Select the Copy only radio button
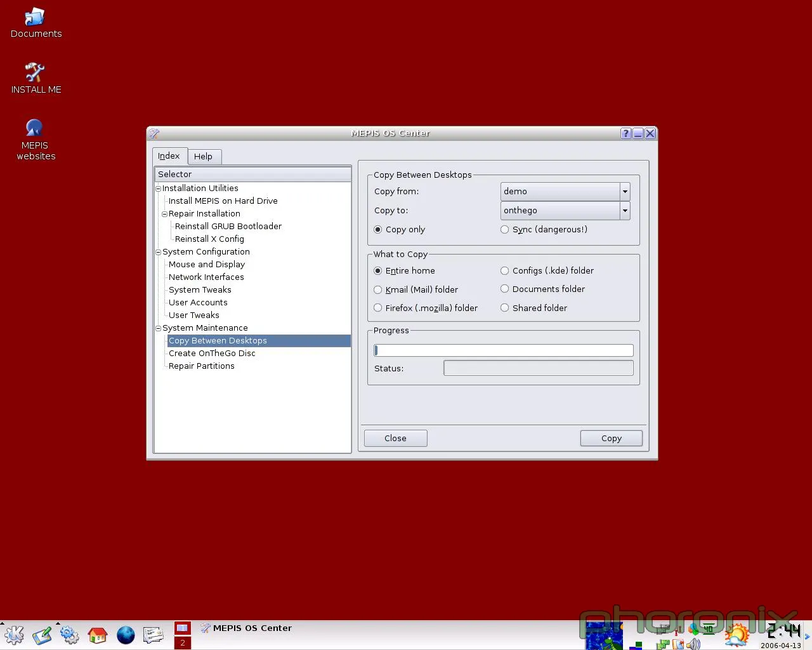812x650 pixels. point(400,229)
